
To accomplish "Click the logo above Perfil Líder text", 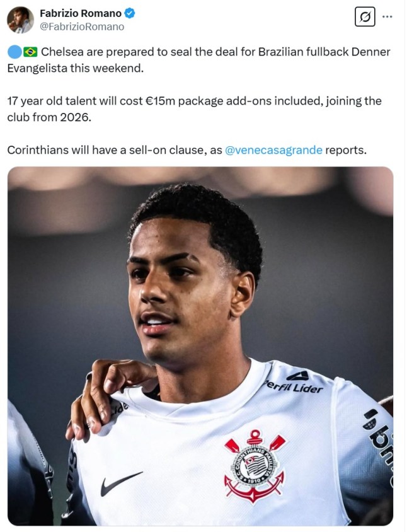I will [297, 376].
